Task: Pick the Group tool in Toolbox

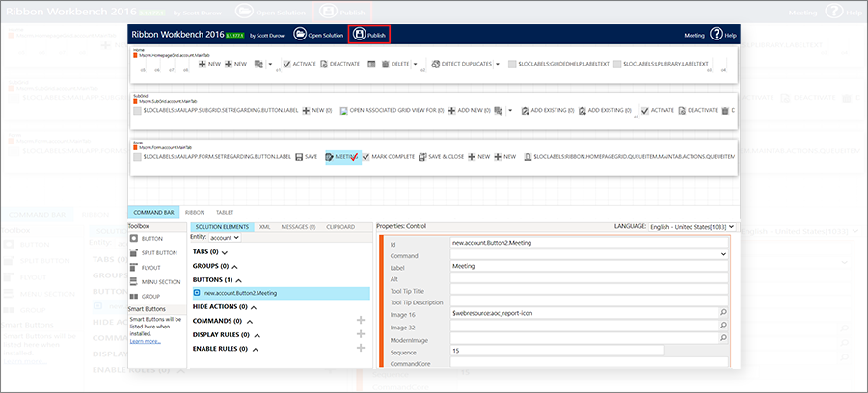Action: coord(145,297)
